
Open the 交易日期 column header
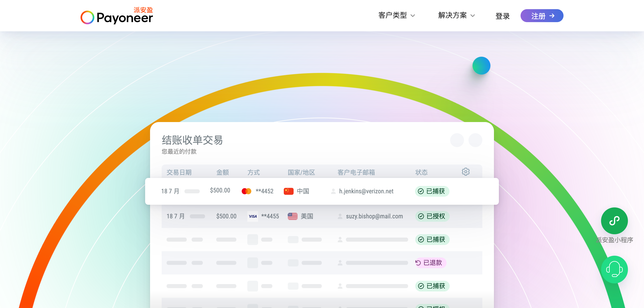pos(179,172)
